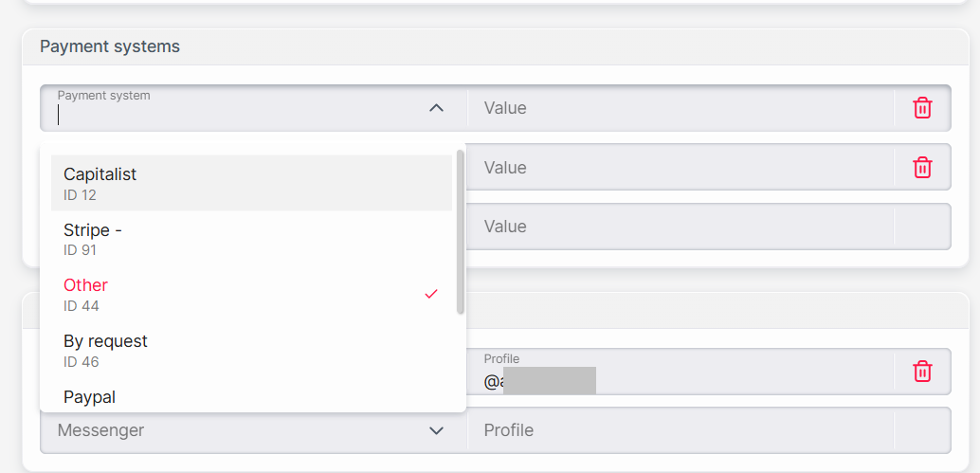
Task: Open the Messenger select field
Action: (x=253, y=430)
